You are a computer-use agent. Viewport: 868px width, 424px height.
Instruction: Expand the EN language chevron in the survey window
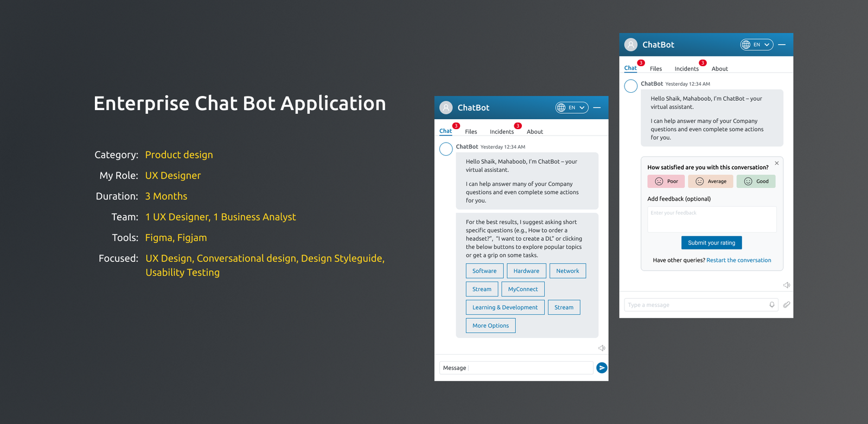click(x=767, y=44)
